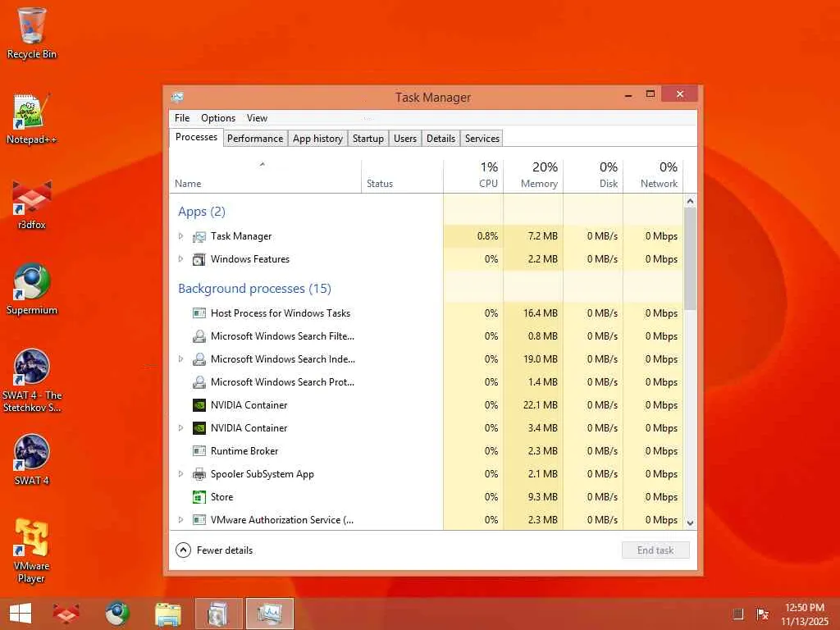Screen dimensions: 840x630
Task: Sort processes by Disk column
Action: click(x=594, y=176)
